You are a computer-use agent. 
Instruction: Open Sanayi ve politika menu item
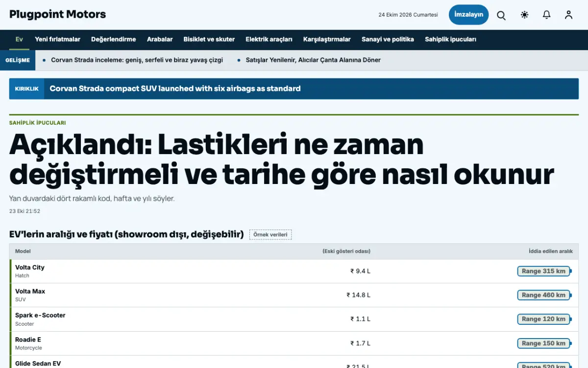point(388,39)
